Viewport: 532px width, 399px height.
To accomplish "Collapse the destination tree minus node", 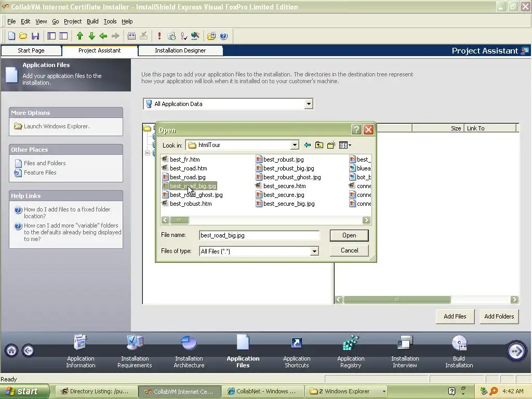I will [x=147, y=153].
